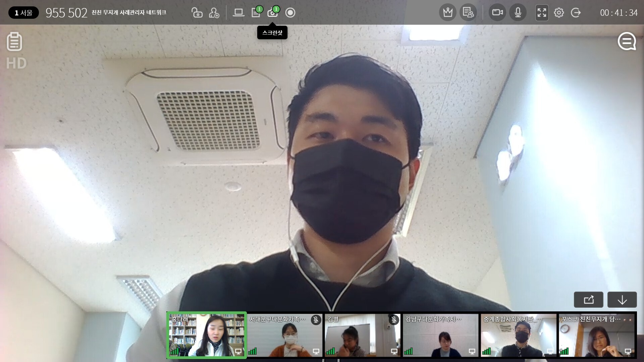
Task: Select 김별's video thumbnail
Action: 363,335
